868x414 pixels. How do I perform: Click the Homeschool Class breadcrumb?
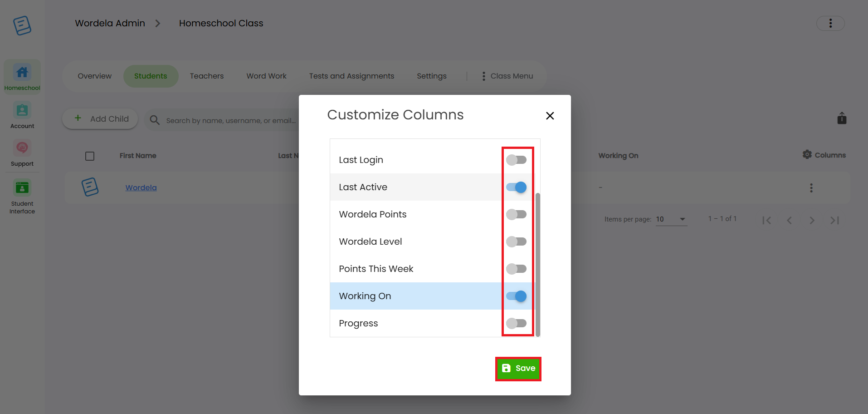pos(221,23)
